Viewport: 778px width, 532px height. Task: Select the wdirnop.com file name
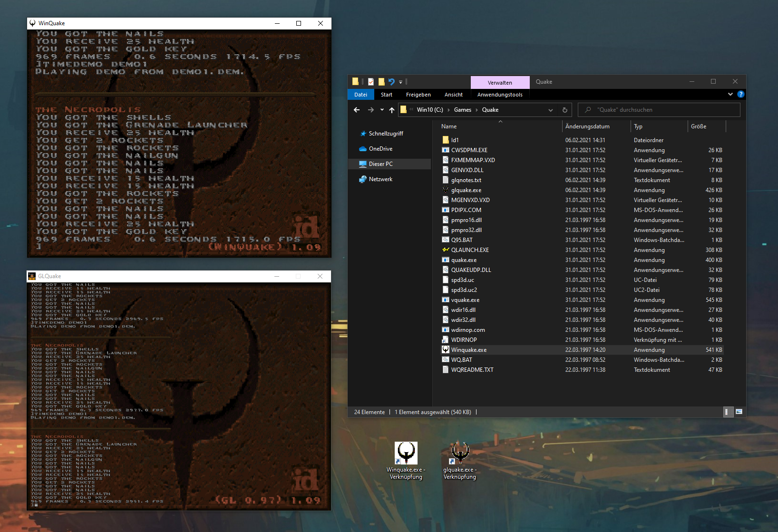468,330
